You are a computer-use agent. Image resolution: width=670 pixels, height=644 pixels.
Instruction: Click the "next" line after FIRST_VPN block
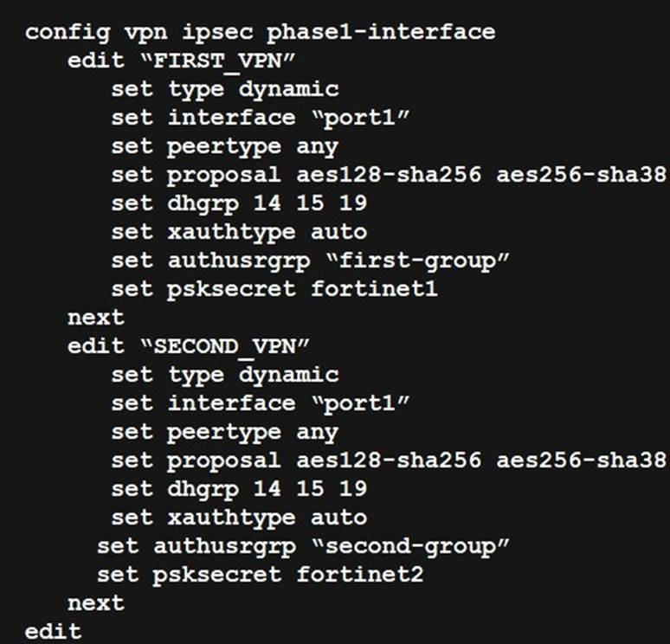point(96,318)
